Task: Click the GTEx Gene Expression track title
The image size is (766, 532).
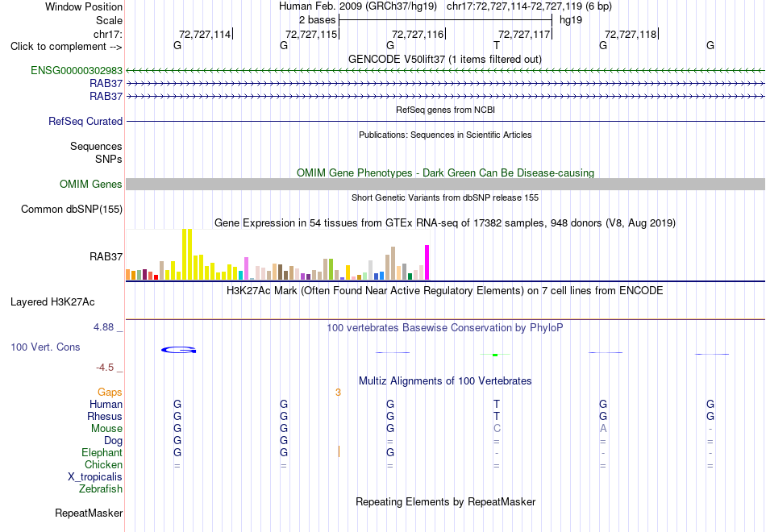Action: (445, 222)
